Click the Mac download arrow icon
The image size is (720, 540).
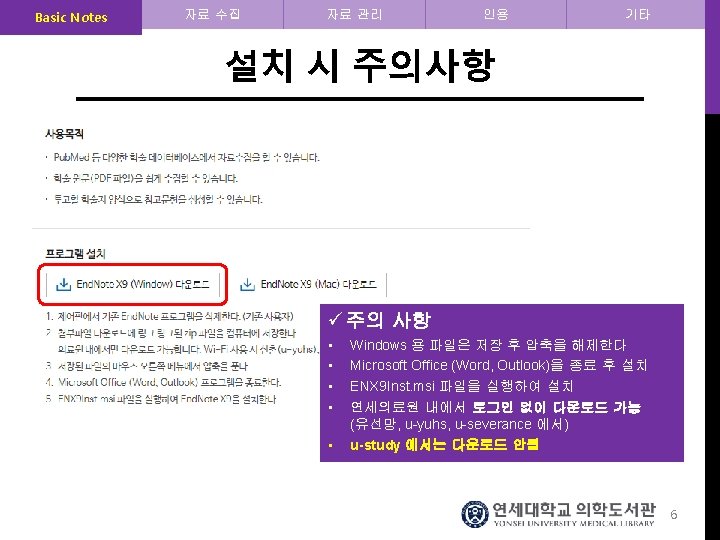click(248, 285)
